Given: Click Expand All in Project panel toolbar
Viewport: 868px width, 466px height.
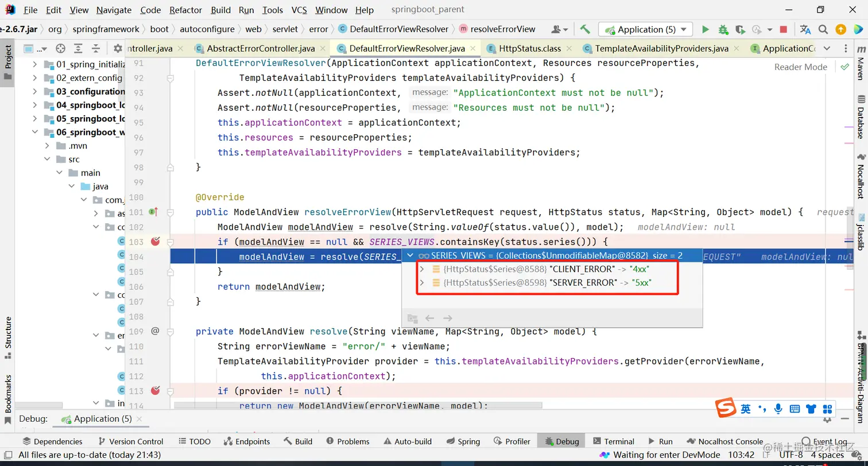Looking at the screenshot, I should coord(78,49).
